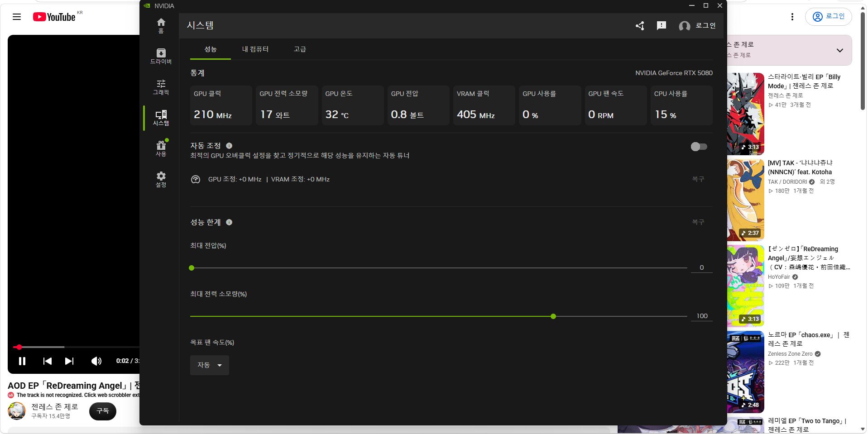The height and width of the screenshot is (434, 868).
Task: Click the 최대 전압 value field
Action: coord(701,267)
